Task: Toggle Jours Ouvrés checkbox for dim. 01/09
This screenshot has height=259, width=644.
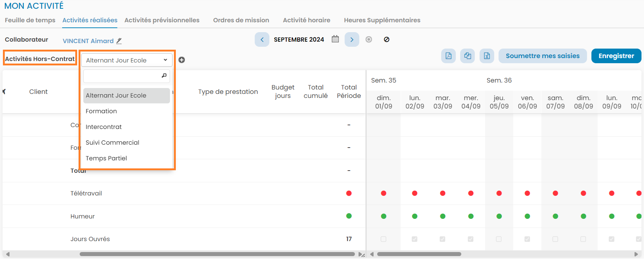Action: pos(383,239)
